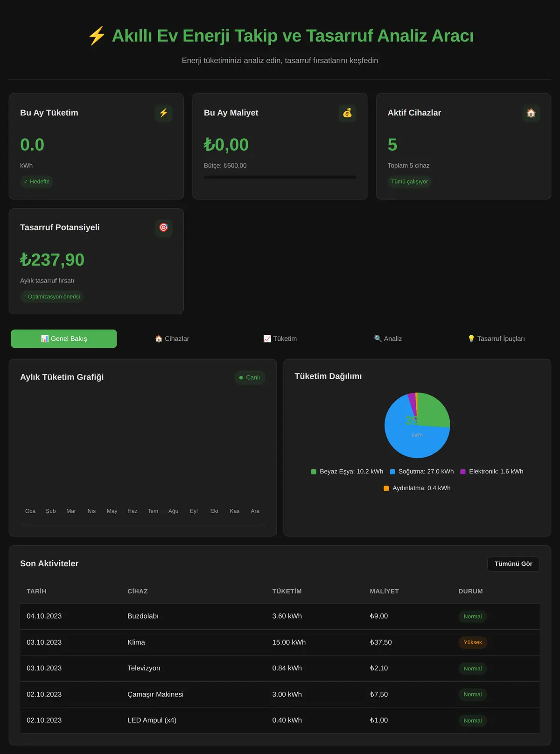Screen dimensions: 560x754
Task: Click the blue Soğutma legend swatch
Action: point(392,472)
